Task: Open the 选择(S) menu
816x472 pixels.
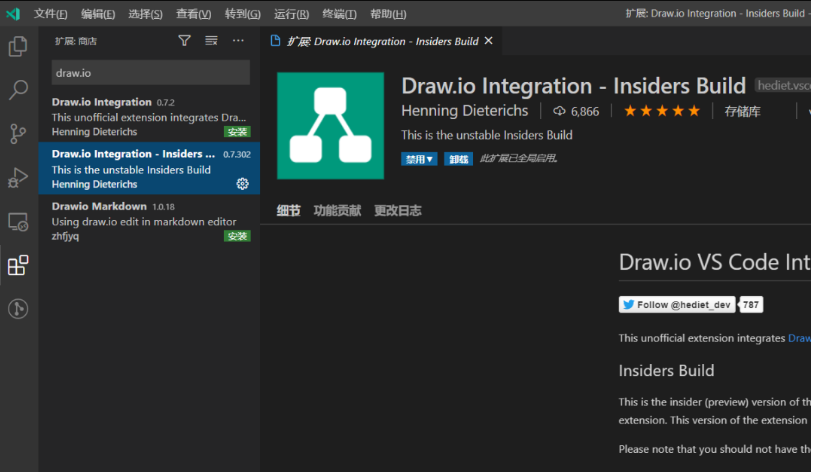Action: [145, 14]
